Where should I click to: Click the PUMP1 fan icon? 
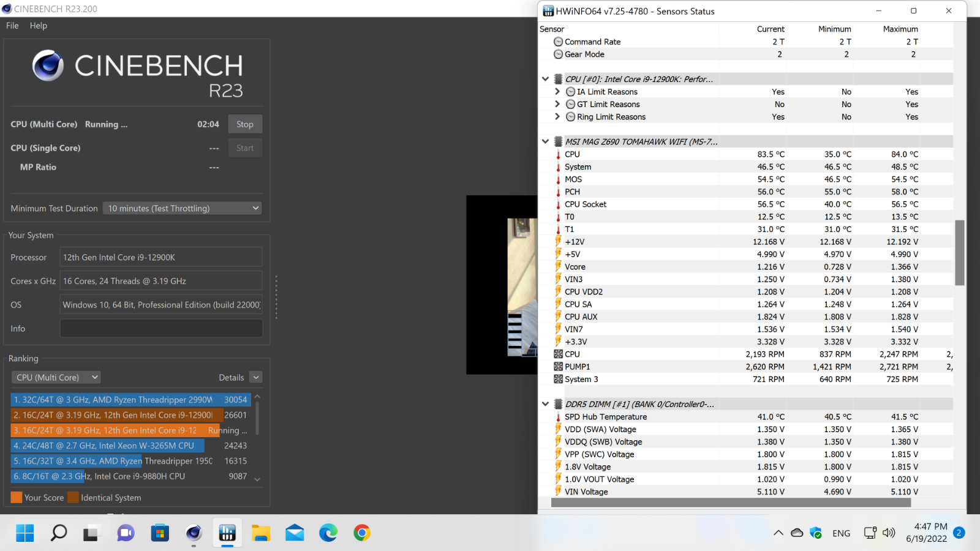click(x=558, y=367)
